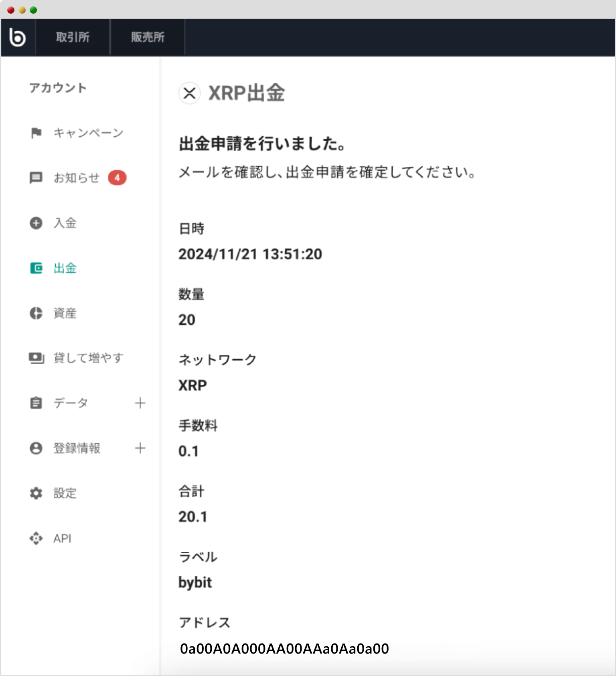Open the 取引所 tab
The height and width of the screenshot is (676, 616).
(73, 37)
